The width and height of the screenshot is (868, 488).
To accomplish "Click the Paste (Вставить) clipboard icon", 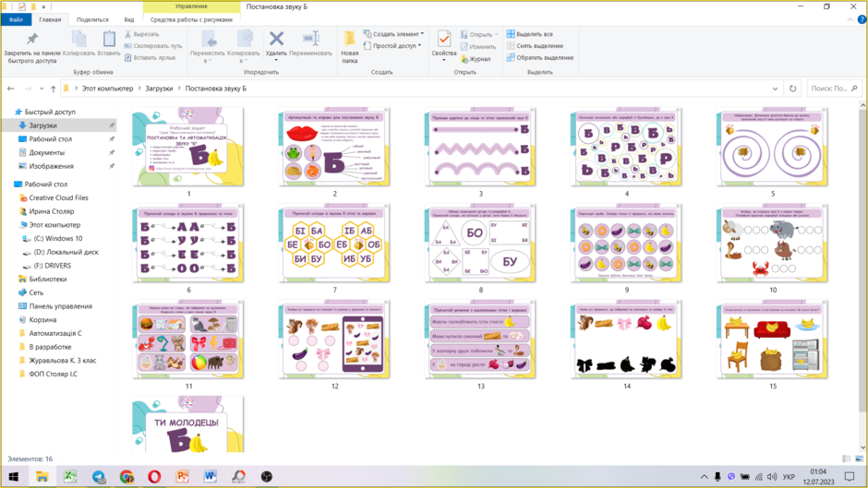I will [109, 39].
